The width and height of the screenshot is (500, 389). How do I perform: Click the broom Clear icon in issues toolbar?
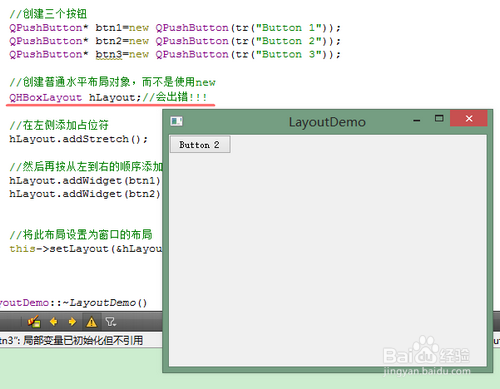(34, 322)
